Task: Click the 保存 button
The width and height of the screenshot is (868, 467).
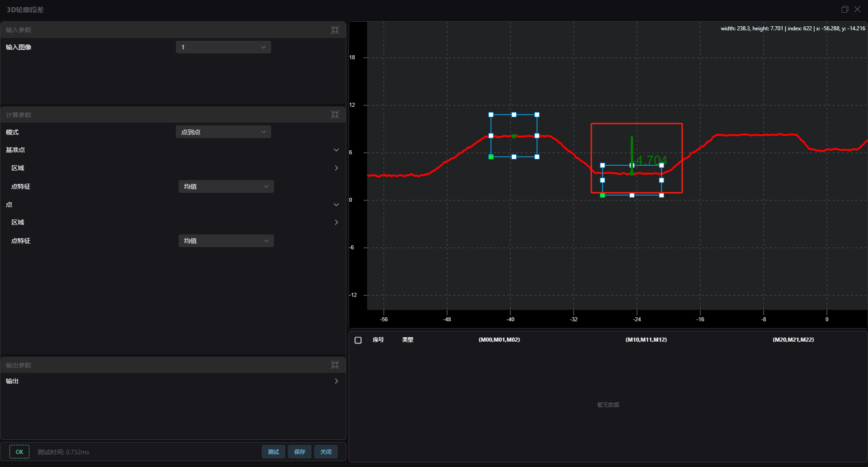Action: pyautogui.click(x=300, y=452)
